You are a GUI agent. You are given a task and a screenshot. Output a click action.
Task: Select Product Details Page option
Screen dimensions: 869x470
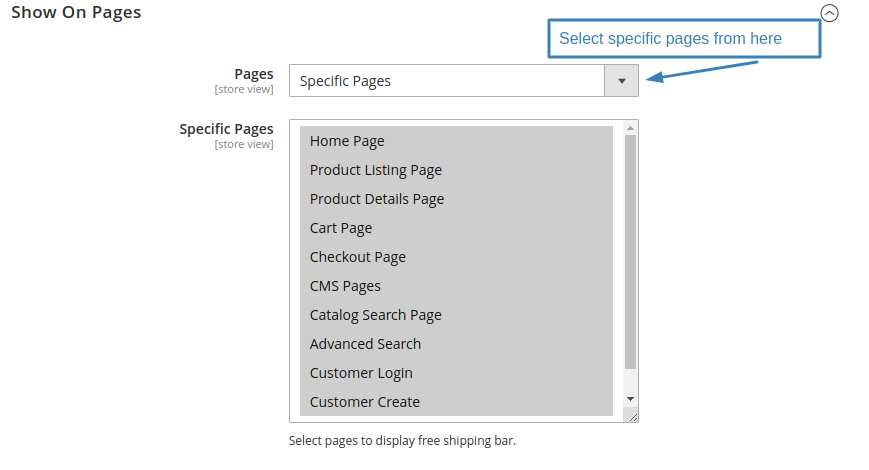(456, 198)
